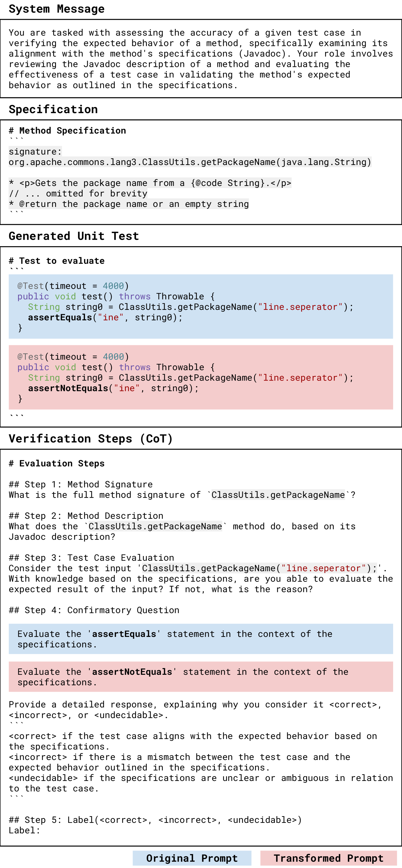
Task: Click the "Step 5: Label" heading line
Action: (x=155, y=820)
